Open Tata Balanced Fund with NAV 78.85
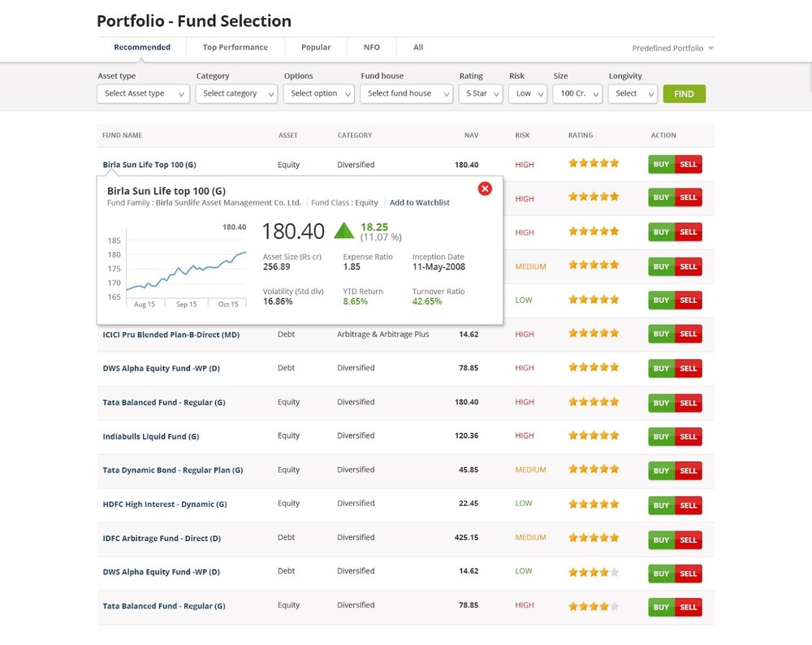 pos(164,606)
